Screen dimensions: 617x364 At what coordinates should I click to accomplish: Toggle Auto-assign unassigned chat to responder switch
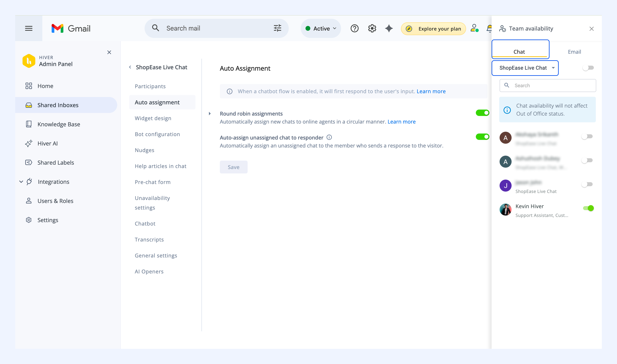(x=482, y=137)
